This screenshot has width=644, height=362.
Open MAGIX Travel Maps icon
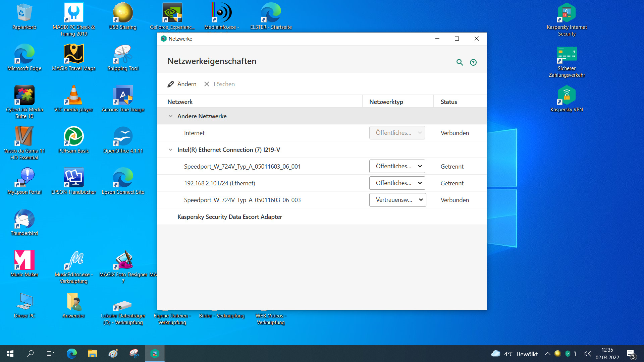tap(74, 58)
